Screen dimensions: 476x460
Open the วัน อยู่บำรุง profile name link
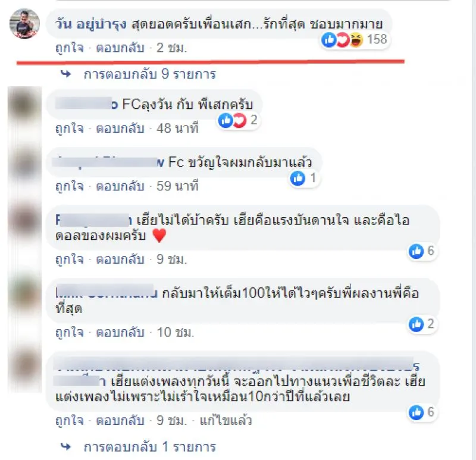pyautogui.click(x=91, y=24)
